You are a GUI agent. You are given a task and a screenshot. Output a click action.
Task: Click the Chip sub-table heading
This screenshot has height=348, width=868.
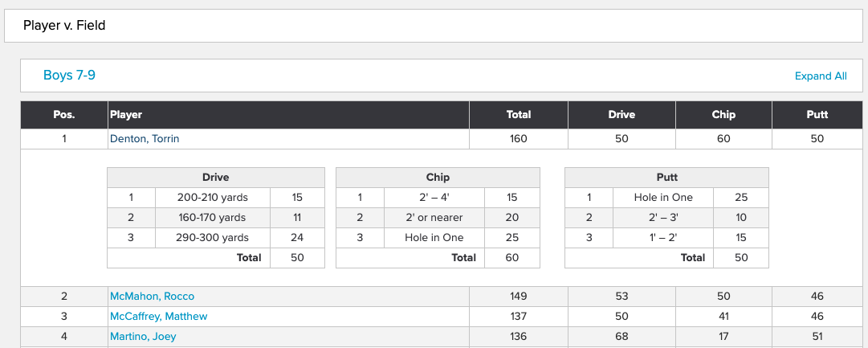click(438, 178)
